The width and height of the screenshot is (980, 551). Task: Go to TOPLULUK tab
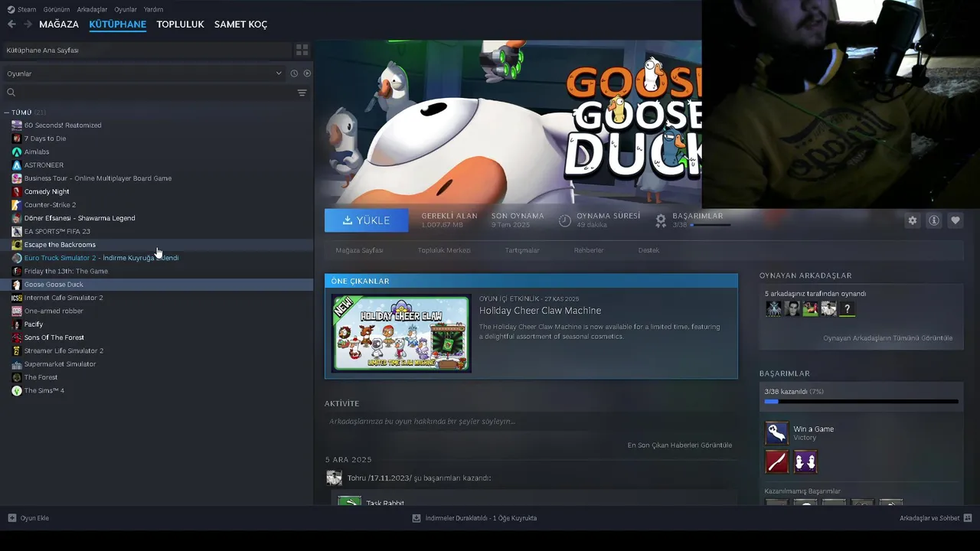(180, 24)
